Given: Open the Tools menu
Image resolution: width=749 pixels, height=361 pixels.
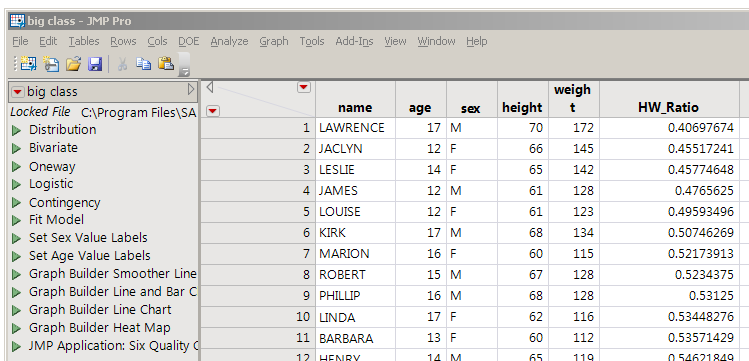Looking at the screenshot, I should tap(312, 41).
